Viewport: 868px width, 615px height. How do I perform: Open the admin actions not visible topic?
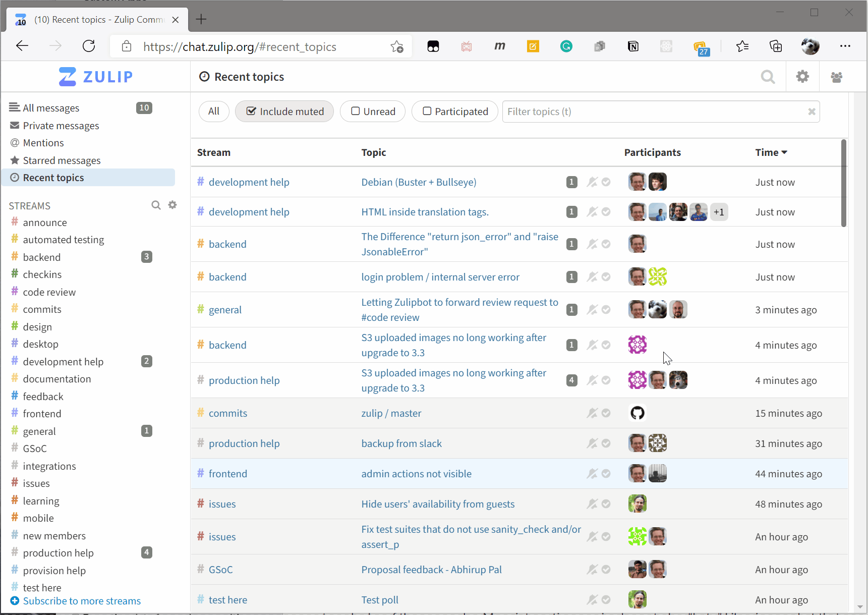pos(416,474)
